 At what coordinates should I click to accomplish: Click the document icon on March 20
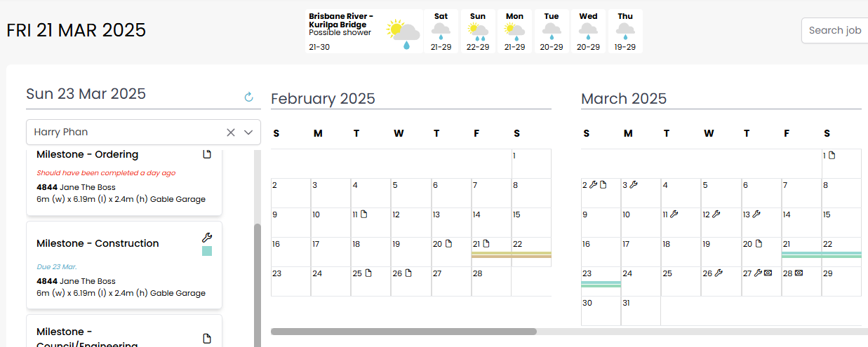[758, 244]
